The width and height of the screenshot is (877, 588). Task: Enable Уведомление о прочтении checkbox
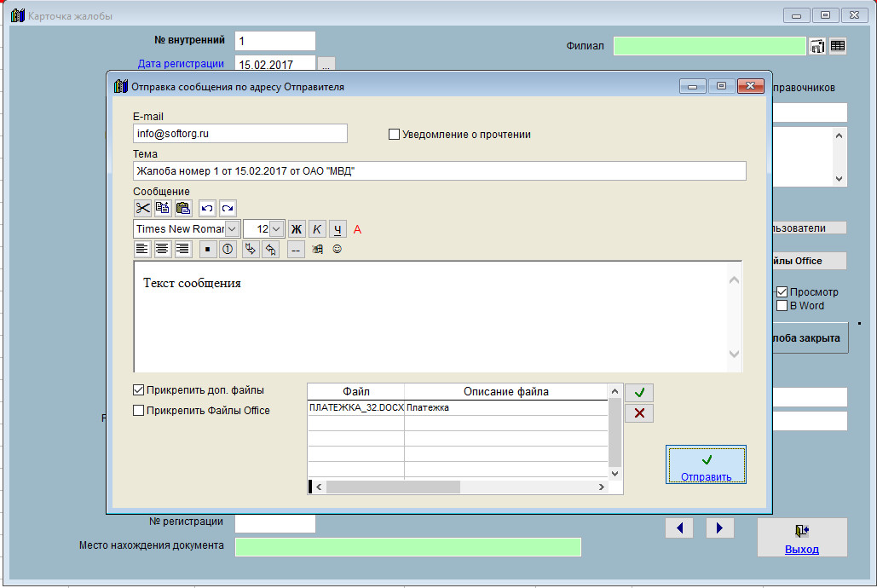click(394, 135)
